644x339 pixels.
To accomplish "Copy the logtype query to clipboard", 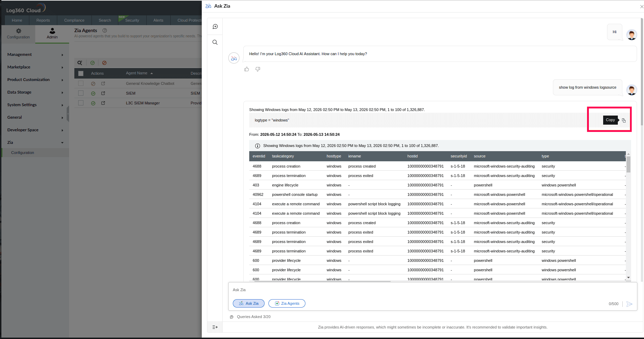I will (624, 120).
